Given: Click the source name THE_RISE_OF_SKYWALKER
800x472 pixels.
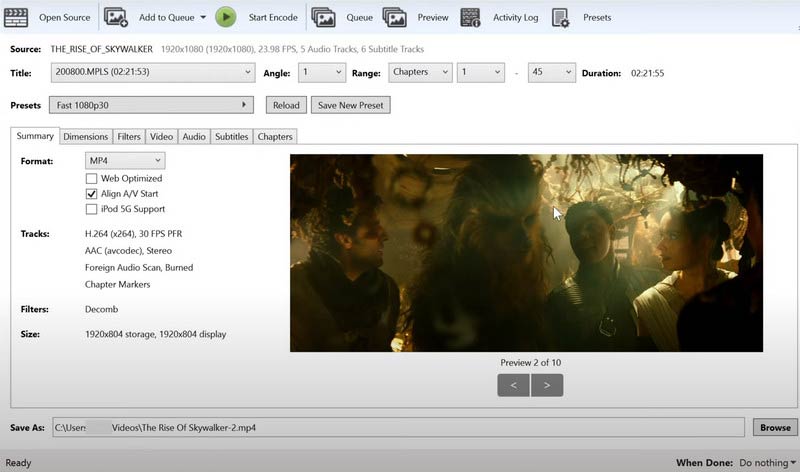Looking at the screenshot, I should [102, 49].
